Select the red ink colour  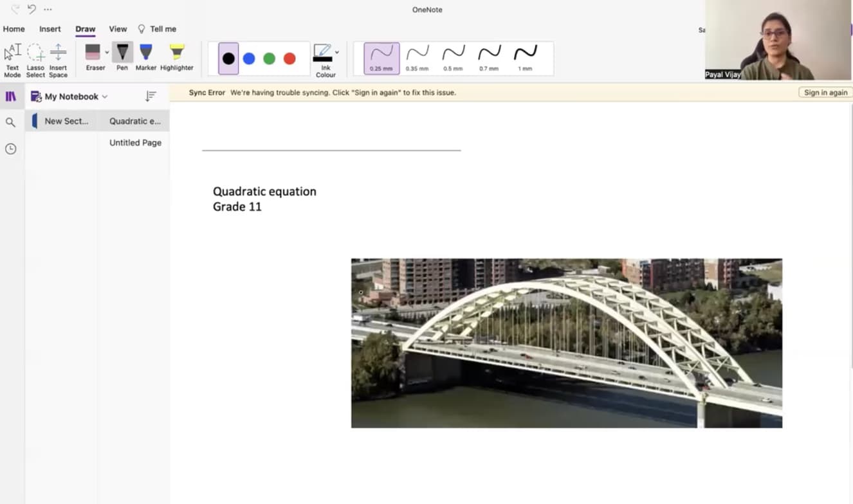point(289,59)
